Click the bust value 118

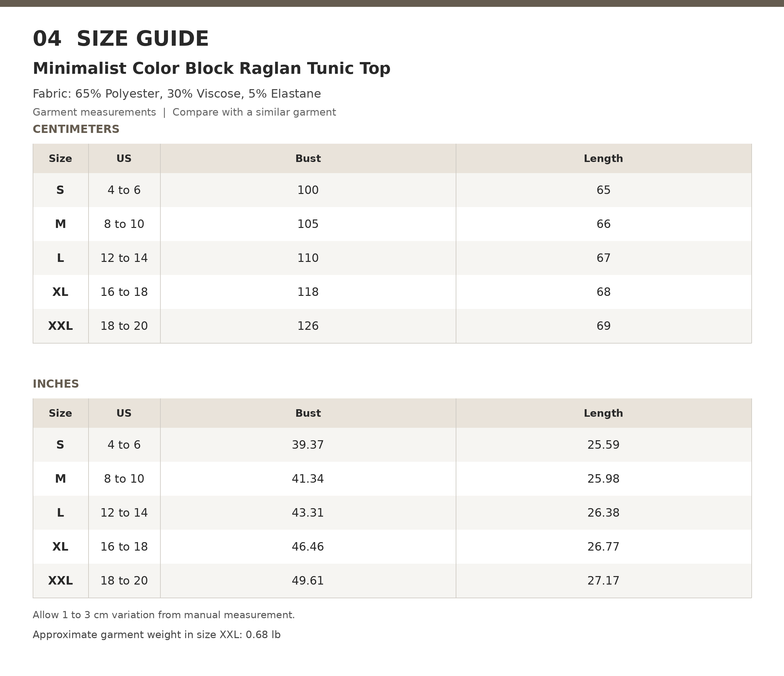pos(308,292)
